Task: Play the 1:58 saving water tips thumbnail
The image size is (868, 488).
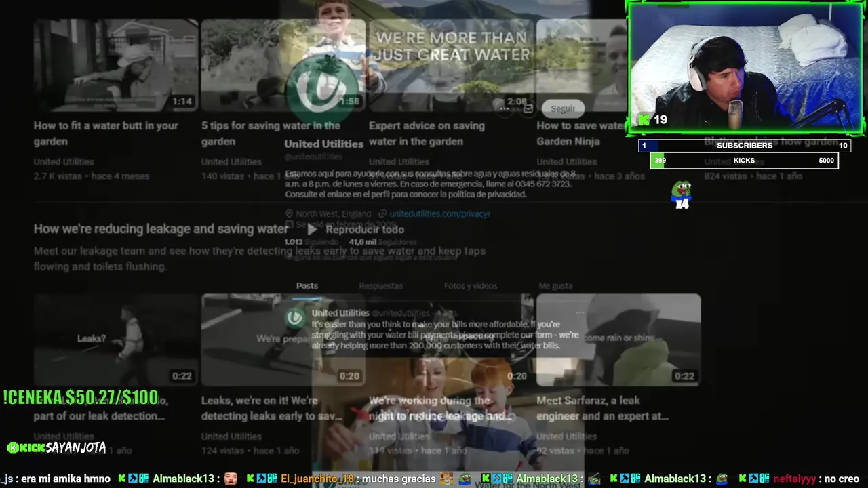Action: click(283, 65)
